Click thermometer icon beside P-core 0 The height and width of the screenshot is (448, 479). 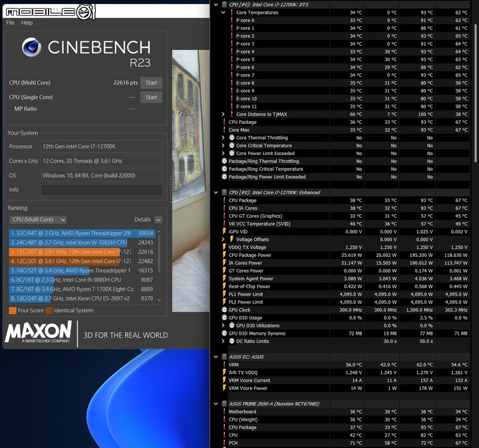232,21
